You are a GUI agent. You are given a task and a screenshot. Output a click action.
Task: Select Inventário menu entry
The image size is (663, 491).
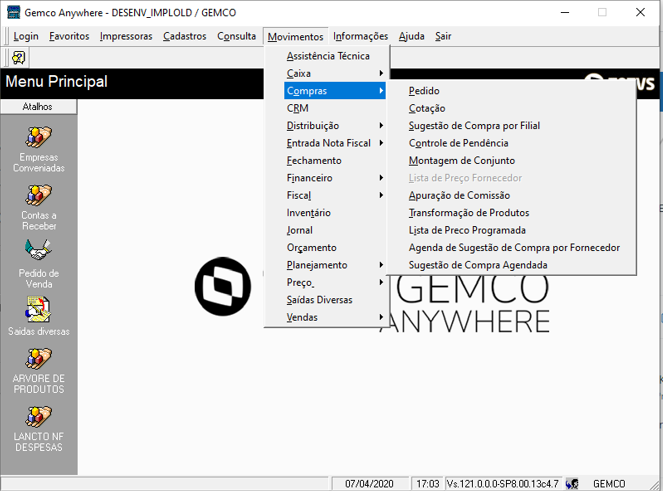pyautogui.click(x=335, y=213)
